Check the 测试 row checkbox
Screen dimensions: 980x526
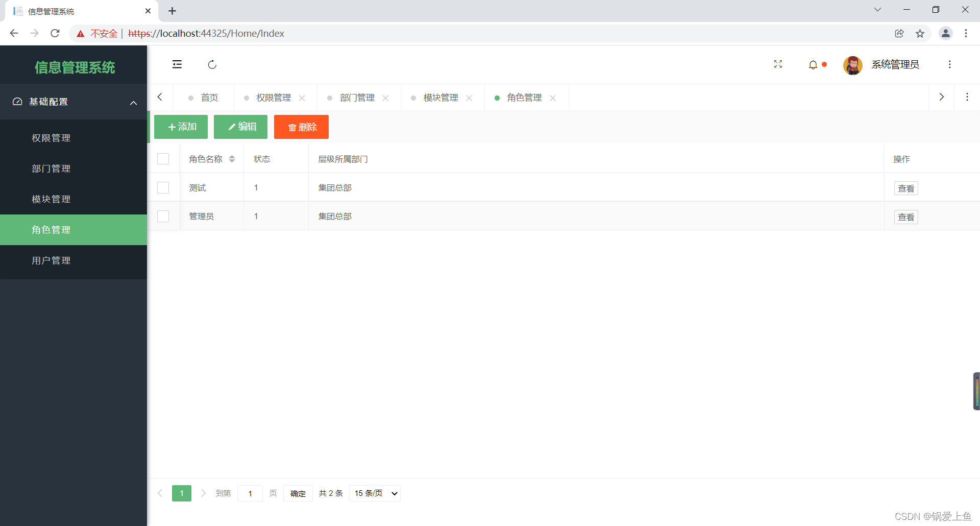coord(163,187)
